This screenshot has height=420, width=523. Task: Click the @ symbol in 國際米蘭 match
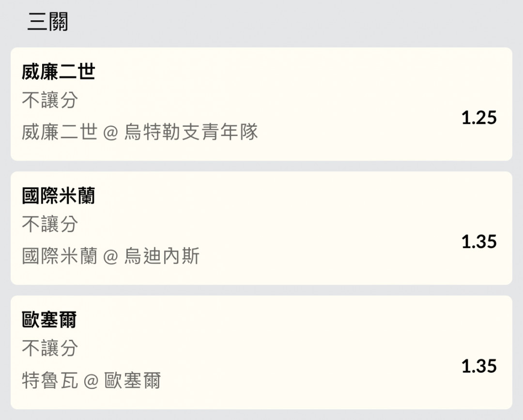111,256
